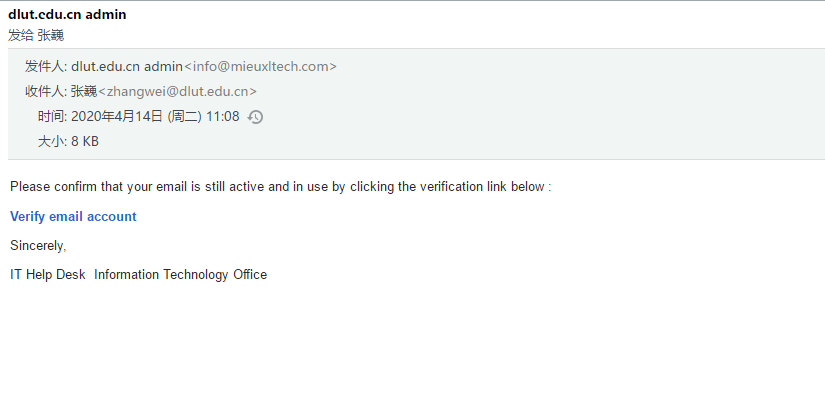Click the bold subject line dlut.edu.cn admin
This screenshot has width=825, height=404.
tap(67, 15)
